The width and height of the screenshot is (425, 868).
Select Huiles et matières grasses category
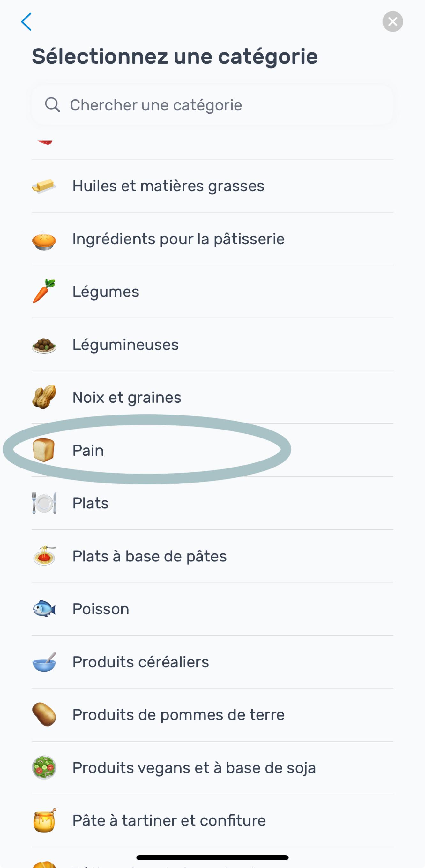[x=168, y=186]
